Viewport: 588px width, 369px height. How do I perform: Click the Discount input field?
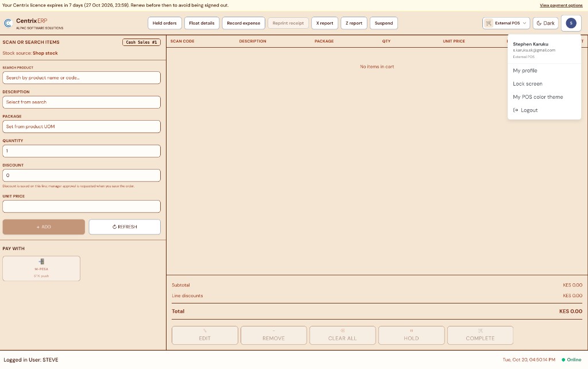pyautogui.click(x=82, y=175)
